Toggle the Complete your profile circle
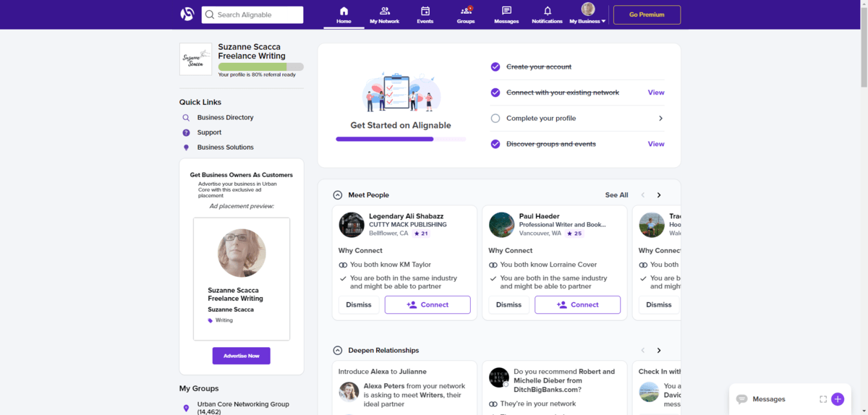Image resolution: width=868 pixels, height=415 pixels. click(495, 119)
